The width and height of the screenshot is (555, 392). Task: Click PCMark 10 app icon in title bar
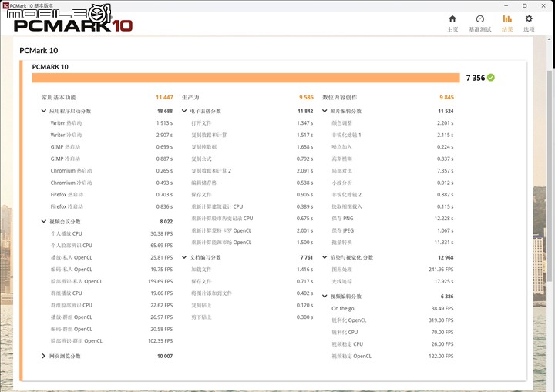[x=5, y=5]
